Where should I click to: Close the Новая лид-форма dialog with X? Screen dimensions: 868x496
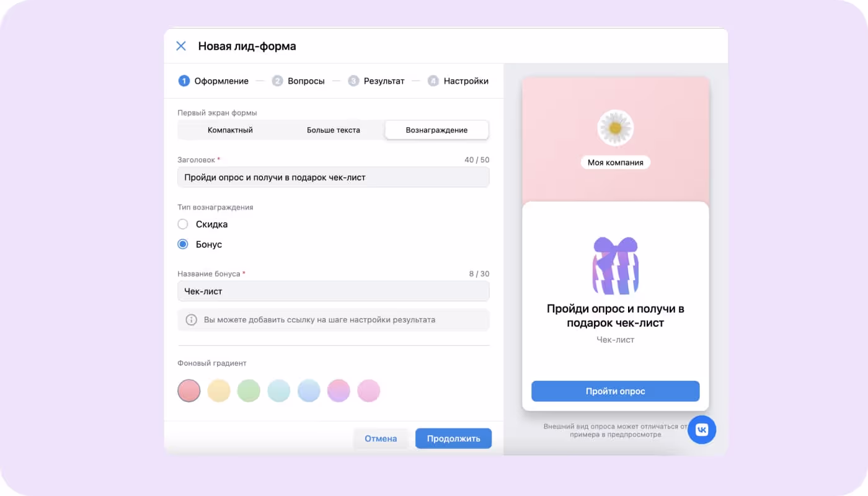point(181,46)
